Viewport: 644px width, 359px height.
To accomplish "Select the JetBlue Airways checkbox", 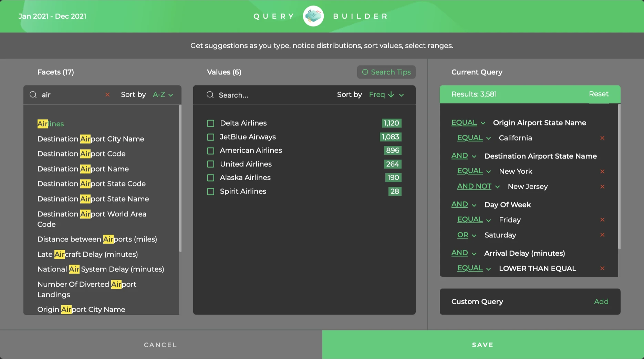I will point(210,137).
